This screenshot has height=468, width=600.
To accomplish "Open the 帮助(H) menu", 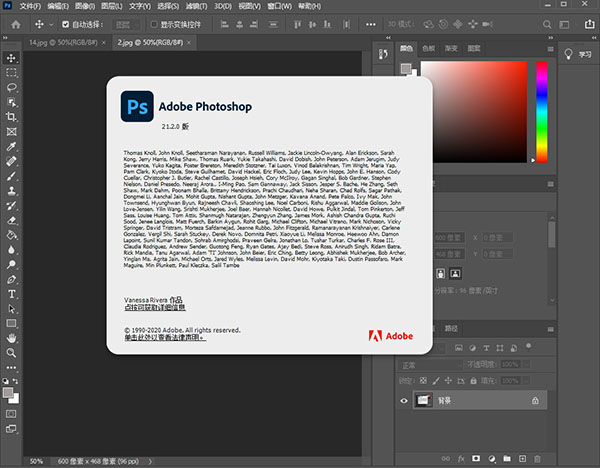I will tap(310, 6).
